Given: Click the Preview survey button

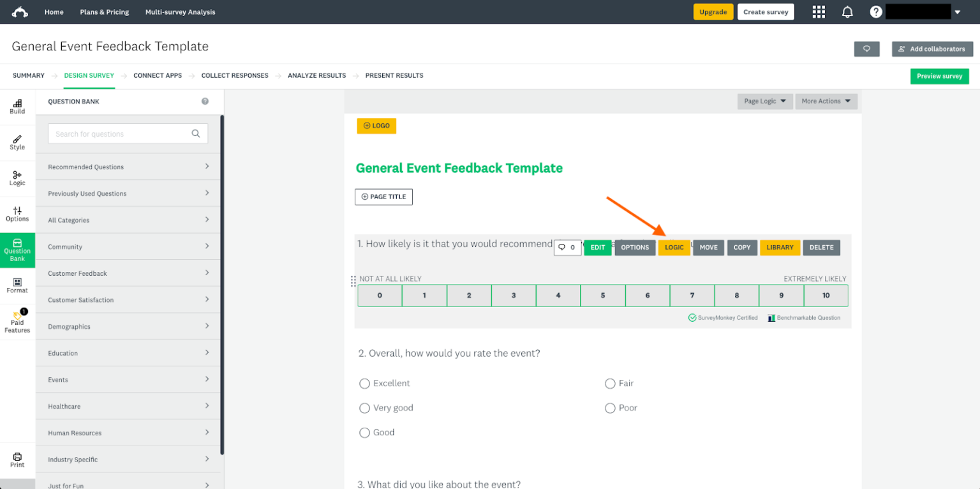Looking at the screenshot, I should tap(939, 75).
